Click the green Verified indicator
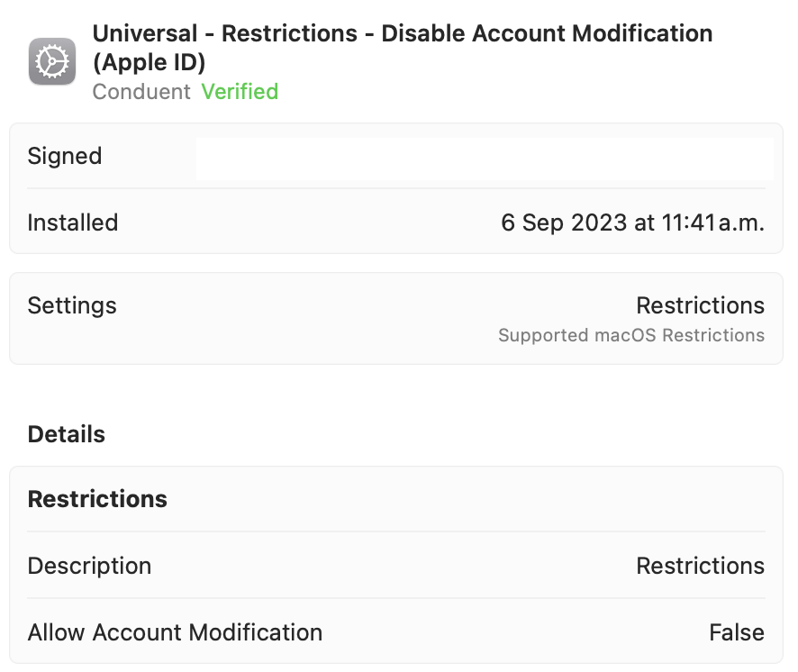This screenshot has height=672, width=798. [240, 91]
